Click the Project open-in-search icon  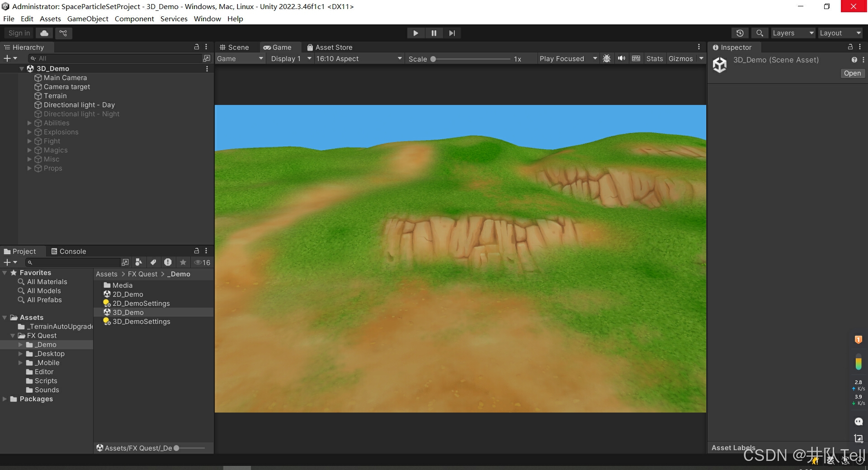click(x=125, y=262)
